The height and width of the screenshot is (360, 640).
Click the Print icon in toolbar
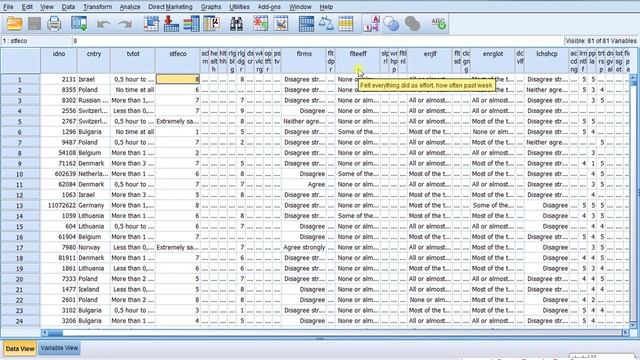tap(54, 23)
